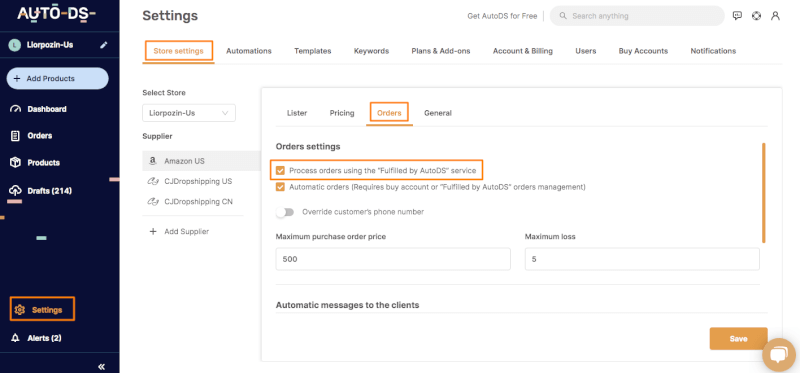800x373 pixels.
Task: Open the Dashboard gauge icon
Action: (x=15, y=109)
